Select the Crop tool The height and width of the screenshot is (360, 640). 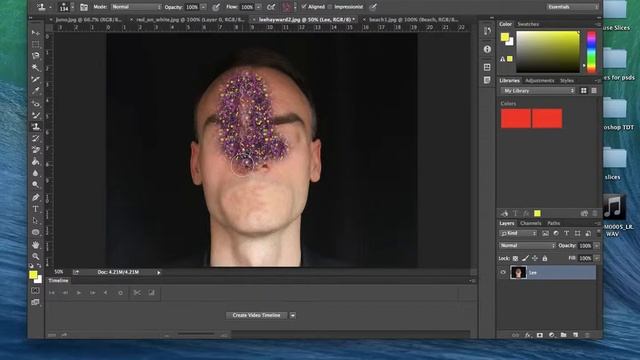coord(36,79)
